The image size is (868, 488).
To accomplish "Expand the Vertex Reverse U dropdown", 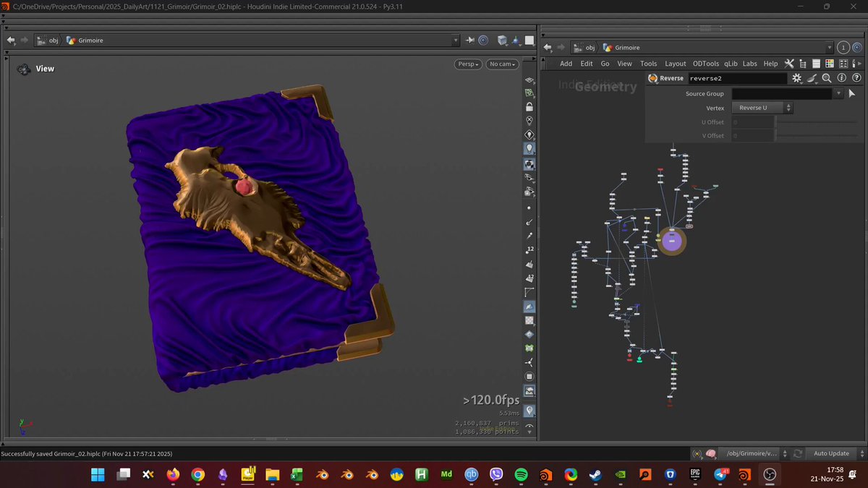I will pos(762,108).
